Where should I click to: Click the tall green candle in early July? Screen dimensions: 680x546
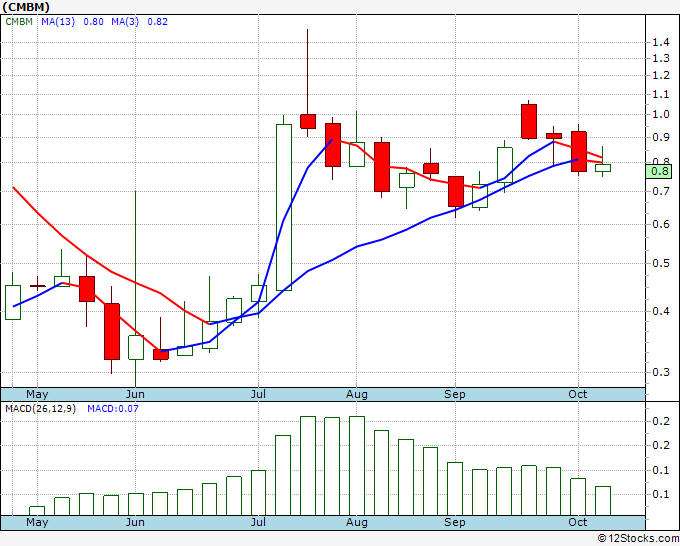pyautogui.click(x=284, y=206)
